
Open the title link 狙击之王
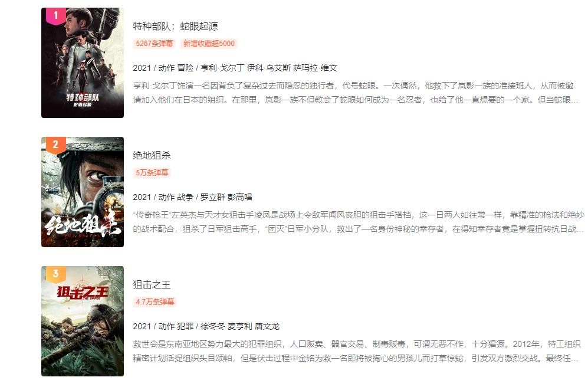tap(152, 284)
